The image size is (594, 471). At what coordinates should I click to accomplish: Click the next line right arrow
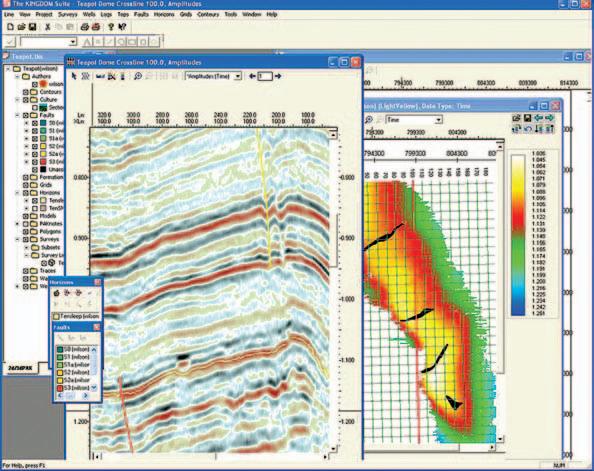278,76
